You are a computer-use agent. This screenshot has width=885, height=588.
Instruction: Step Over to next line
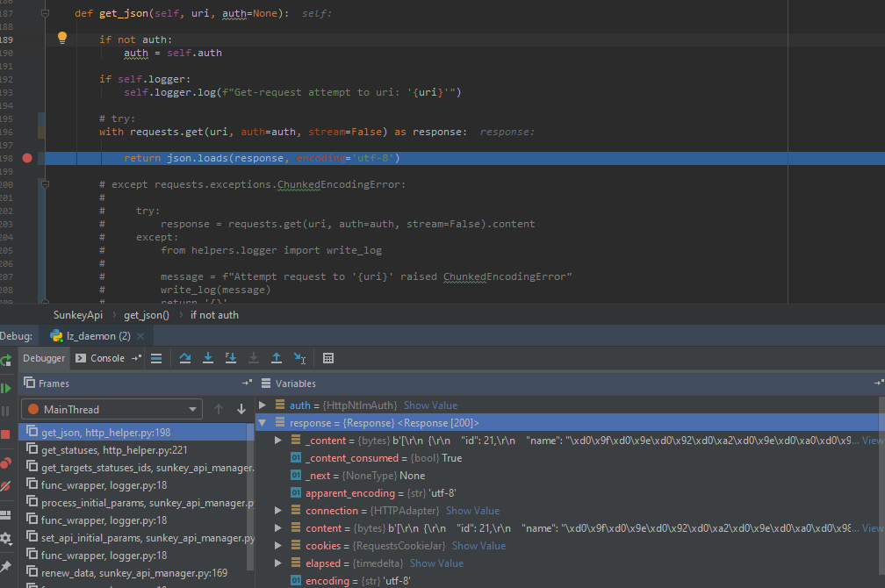[x=184, y=358]
